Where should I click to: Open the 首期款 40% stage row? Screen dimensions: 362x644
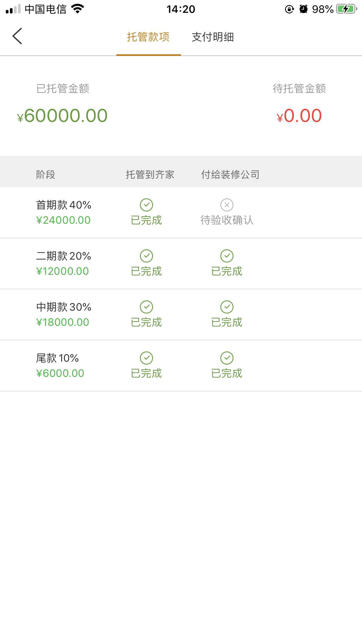pyautogui.click(x=64, y=205)
